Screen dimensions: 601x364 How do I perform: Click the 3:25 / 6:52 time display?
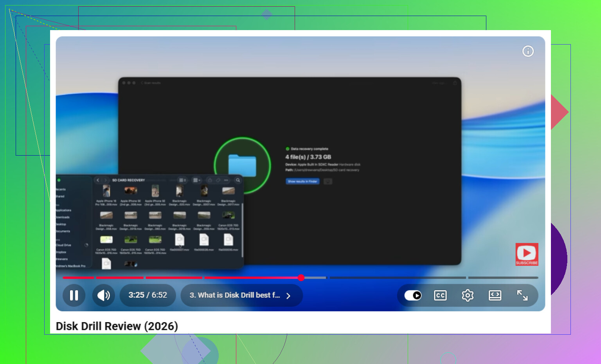[148, 295]
